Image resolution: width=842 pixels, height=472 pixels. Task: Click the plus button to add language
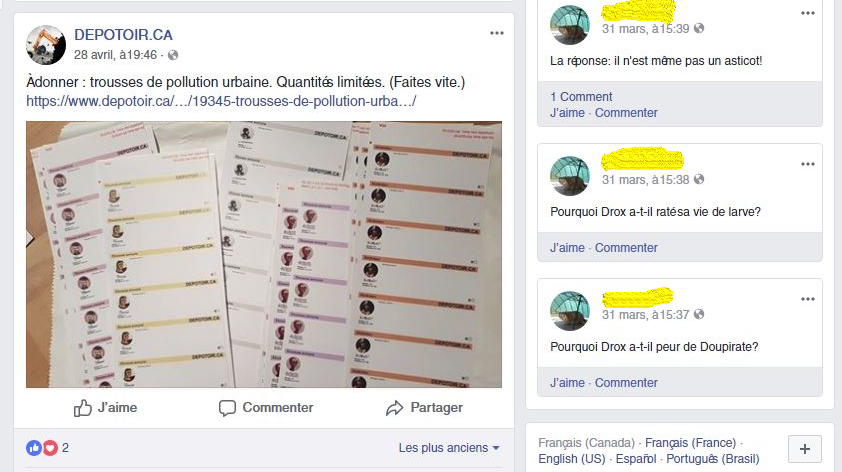(x=804, y=449)
